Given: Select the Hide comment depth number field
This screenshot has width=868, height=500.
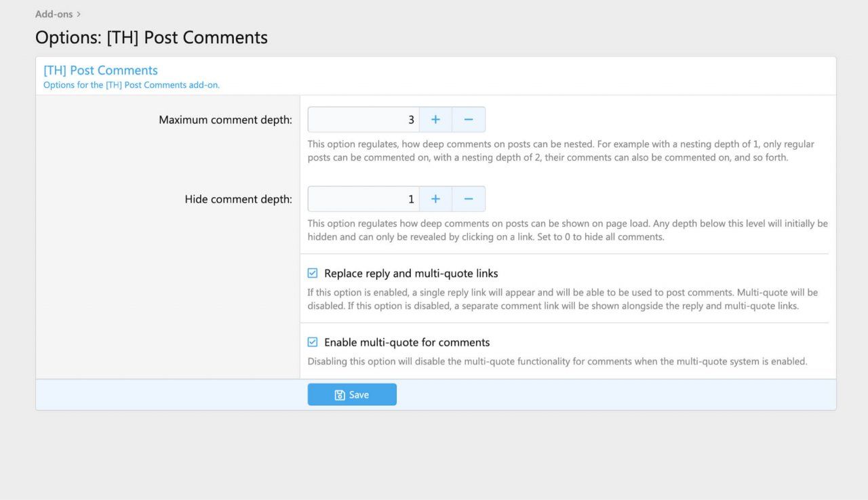Looking at the screenshot, I should click(x=363, y=199).
